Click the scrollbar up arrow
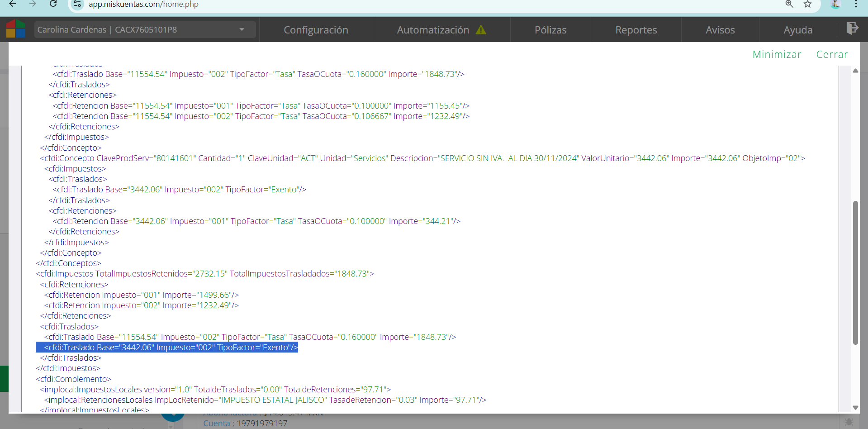Screen dimensions: 868x429 855,71
